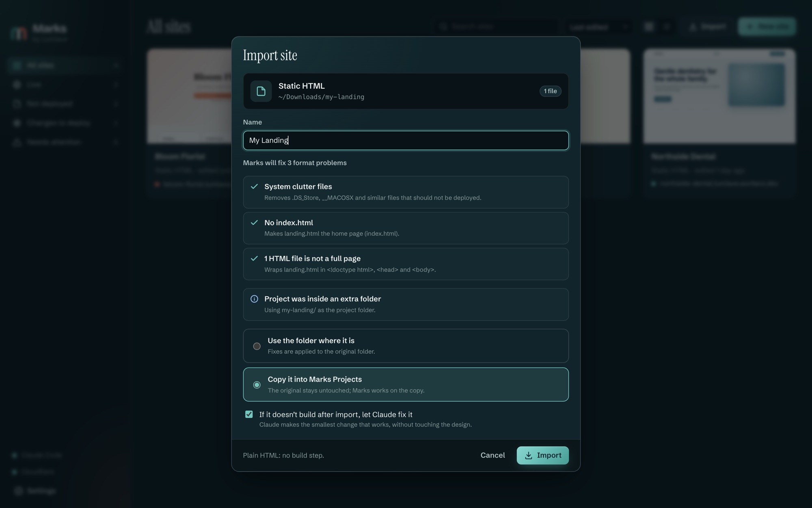Click Using my-landing/ as the project folder text
The height and width of the screenshot is (508, 812).
[320, 310]
